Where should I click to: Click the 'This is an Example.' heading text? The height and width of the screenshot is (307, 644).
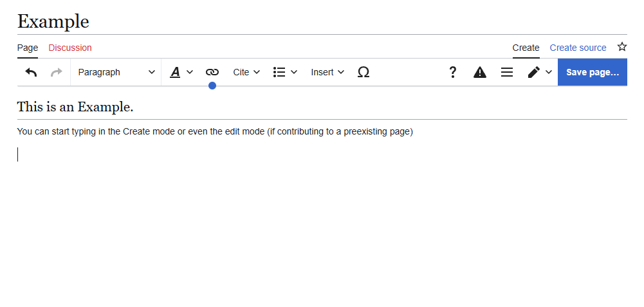(x=75, y=107)
